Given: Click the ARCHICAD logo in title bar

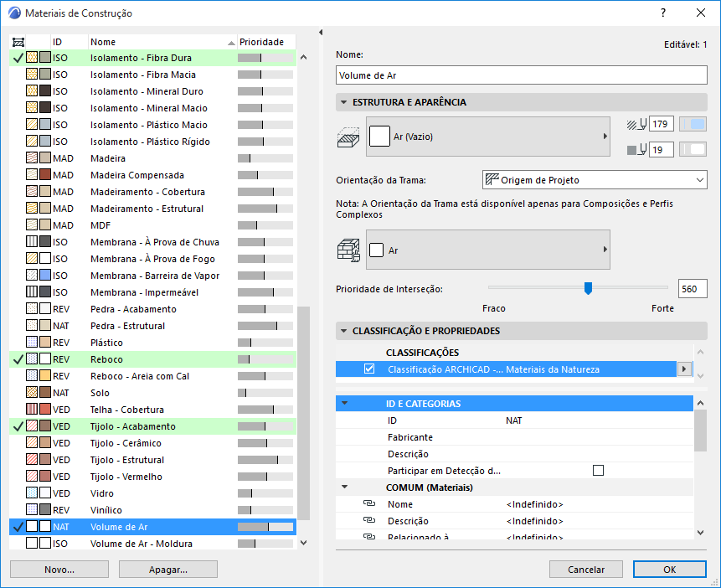Looking at the screenshot, I should click(15, 13).
